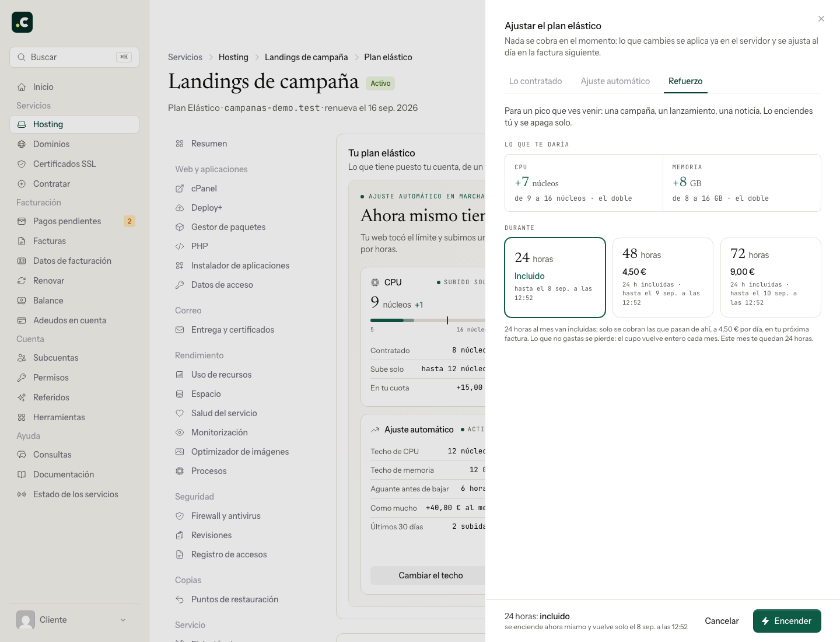The height and width of the screenshot is (642, 840).
Task: Click the Inicio home icon
Action: coord(22,87)
